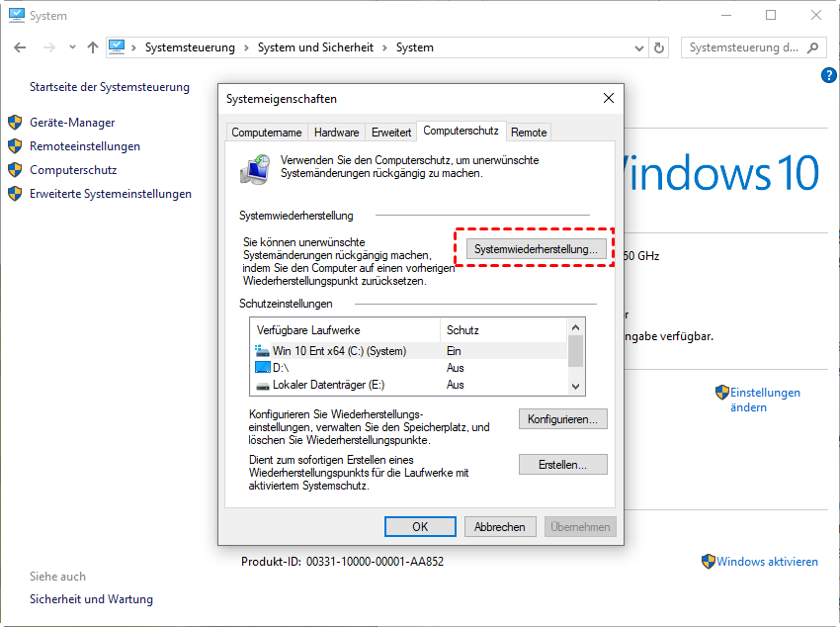Image resolution: width=840 pixels, height=627 pixels.
Task: Click the System window title bar icon
Action: click(17, 16)
